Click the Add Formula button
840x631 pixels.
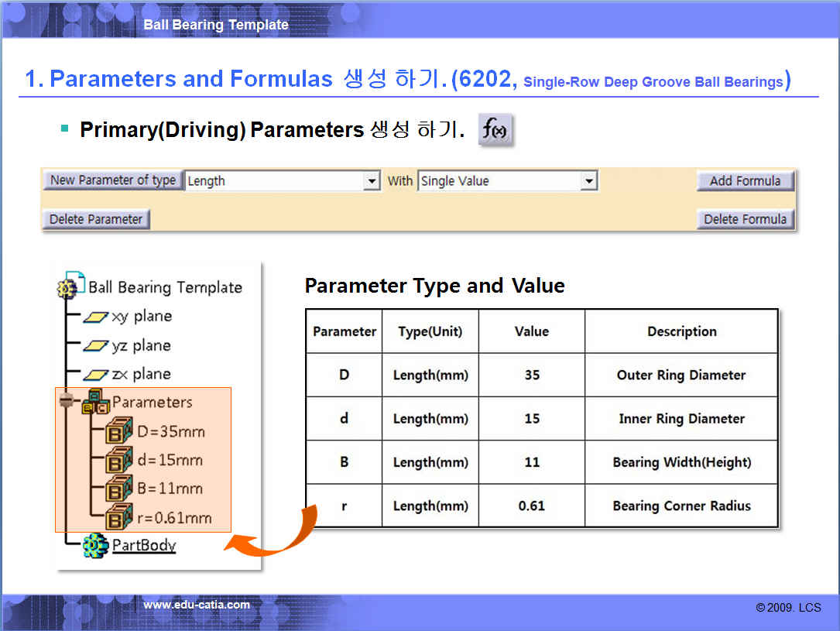pyautogui.click(x=745, y=181)
